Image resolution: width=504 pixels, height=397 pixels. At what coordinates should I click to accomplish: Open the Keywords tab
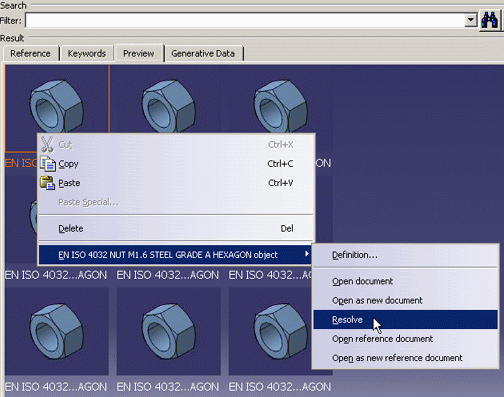pyautogui.click(x=87, y=54)
